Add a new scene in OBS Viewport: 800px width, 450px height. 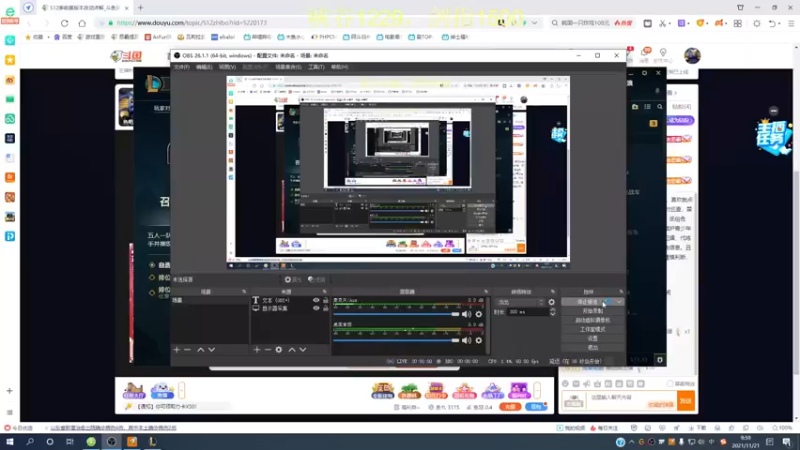177,350
